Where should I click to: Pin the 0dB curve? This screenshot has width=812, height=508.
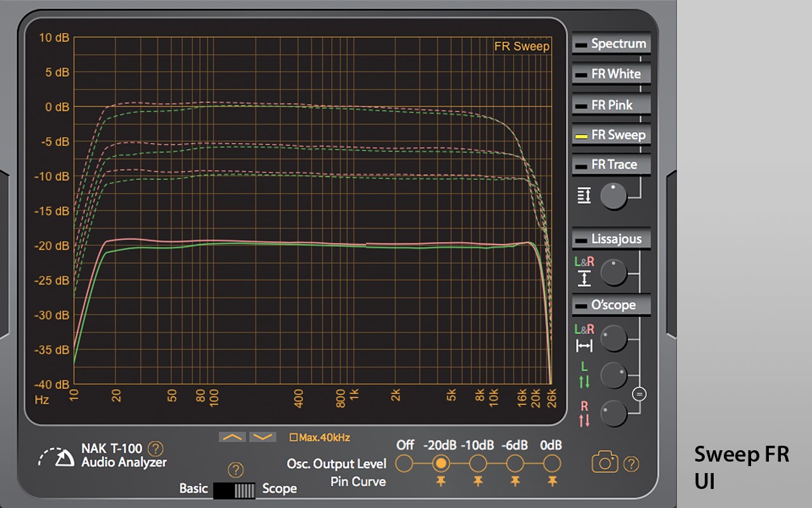[553, 482]
